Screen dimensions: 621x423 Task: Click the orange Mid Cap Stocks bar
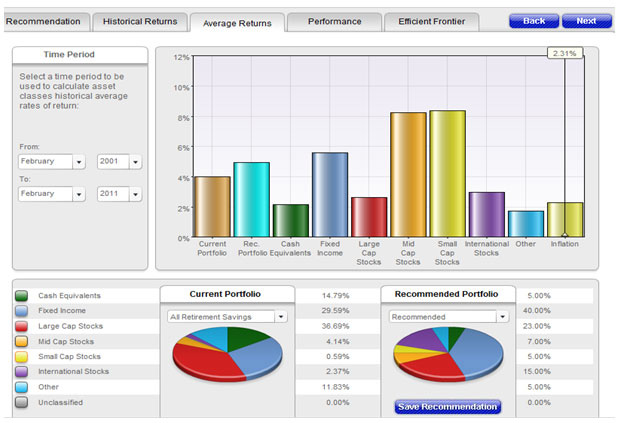(408, 175)
